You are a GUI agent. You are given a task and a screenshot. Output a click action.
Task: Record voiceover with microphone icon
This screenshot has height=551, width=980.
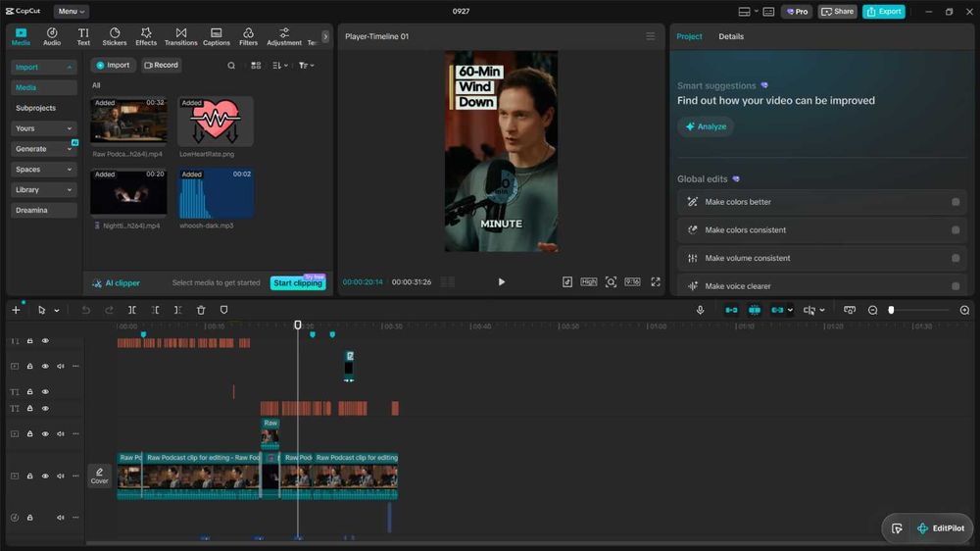700,310
